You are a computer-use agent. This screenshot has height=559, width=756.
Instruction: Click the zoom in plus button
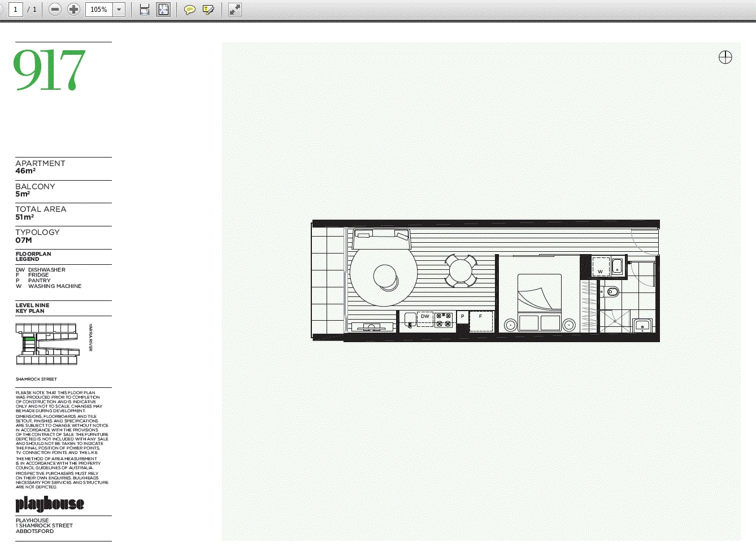click(73, 10)
